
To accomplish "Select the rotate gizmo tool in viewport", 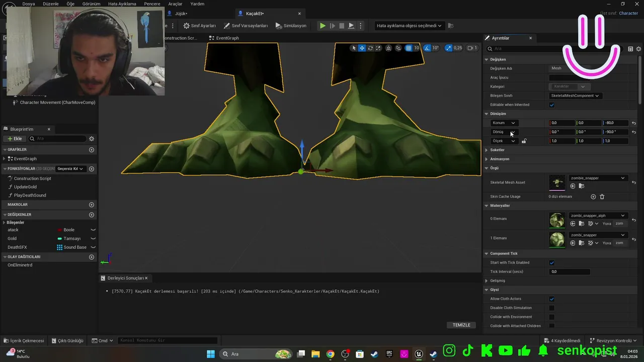I will [x=370, y=48].
